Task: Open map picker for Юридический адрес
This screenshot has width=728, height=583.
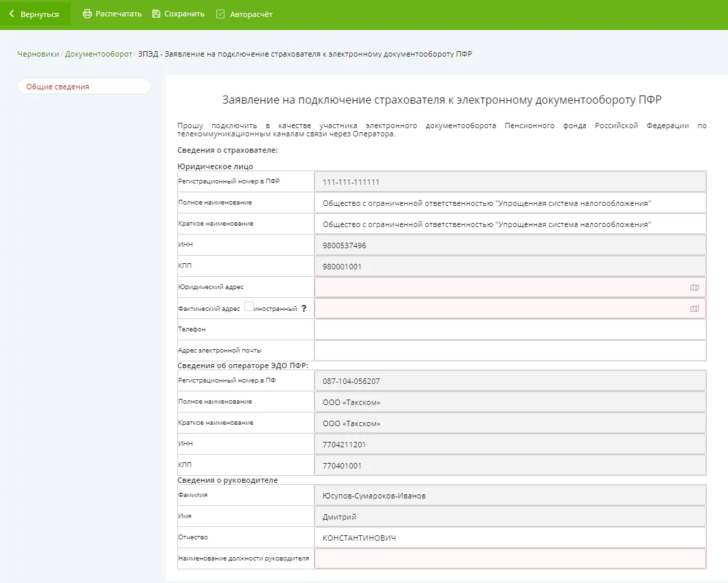Action: (x=695, y=288)
